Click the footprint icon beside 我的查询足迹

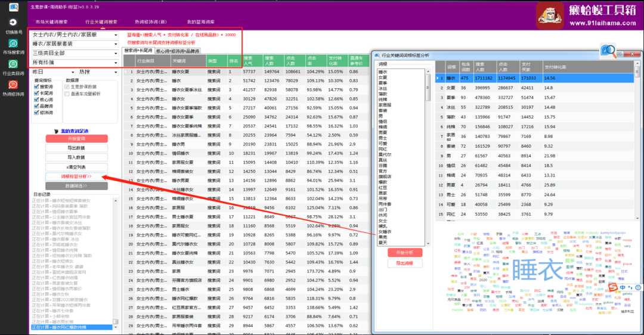click(57, 131)
